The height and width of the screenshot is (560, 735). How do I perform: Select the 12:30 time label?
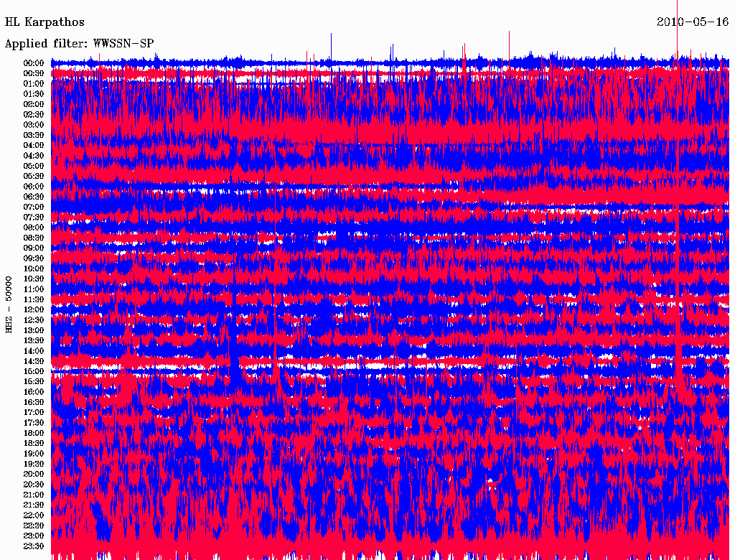pyautogui.click(x=34, y=320)
